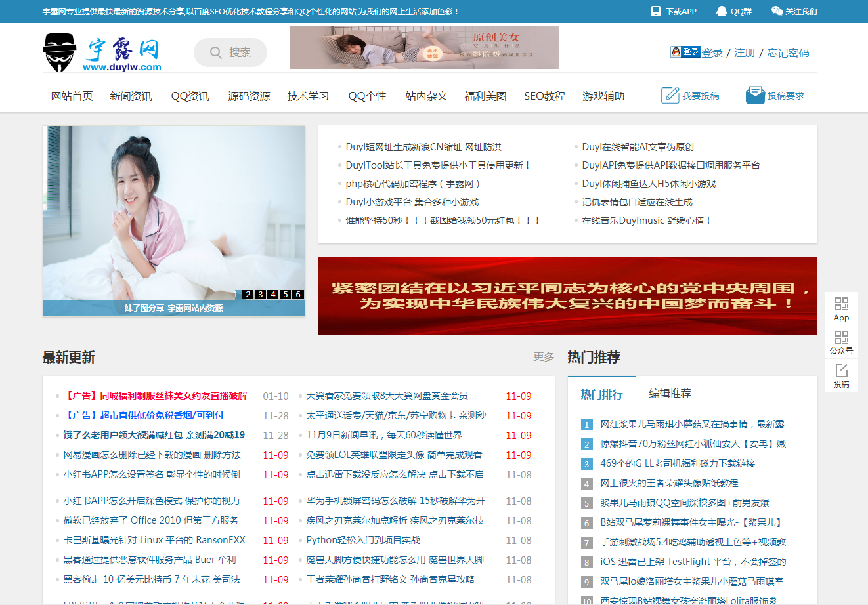Screen dimensions: 868x605
Task: Click the 搜索 search field
Action: pyautogui.click(x=231, y=52)
